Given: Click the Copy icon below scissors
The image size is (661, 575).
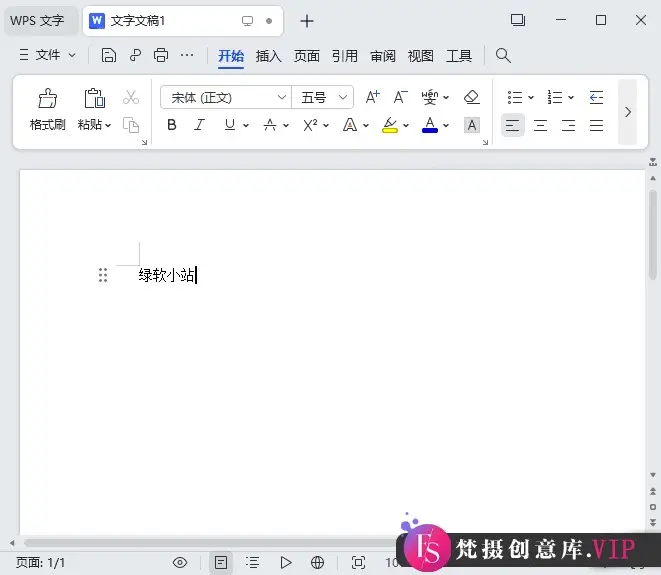Looking at the screenshot, I should click(131, 125).
